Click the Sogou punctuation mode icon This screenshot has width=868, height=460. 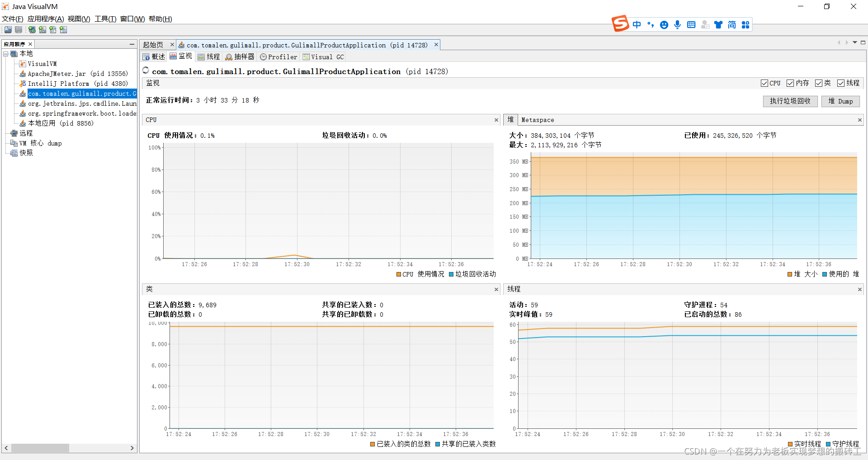(x=651, y=25)
